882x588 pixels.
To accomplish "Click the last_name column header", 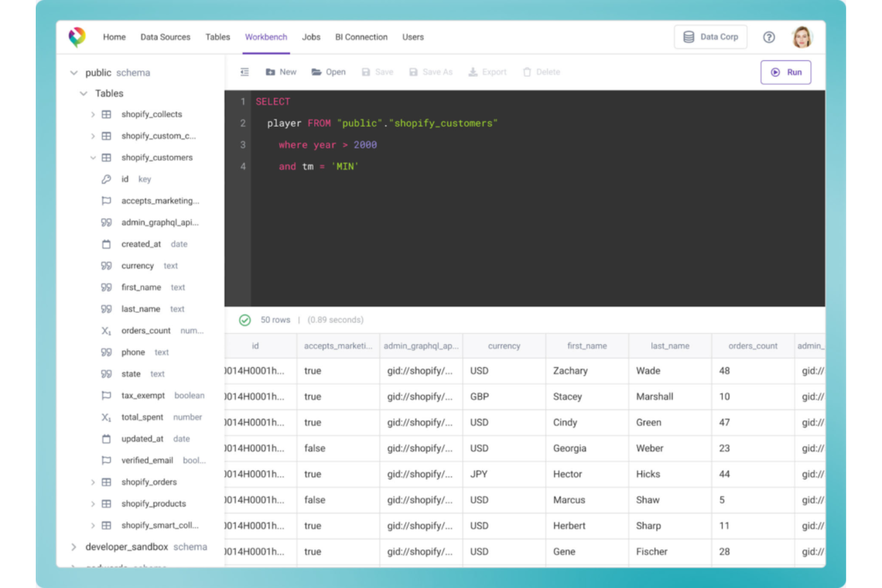I will tap(670, 346).
